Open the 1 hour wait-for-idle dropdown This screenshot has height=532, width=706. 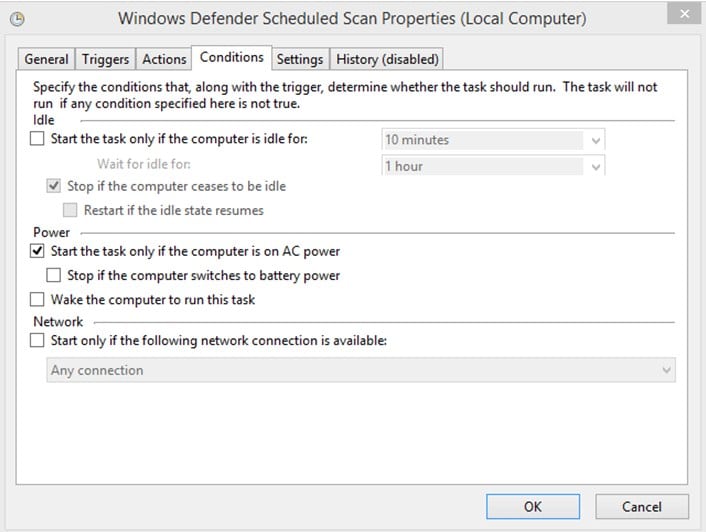point(493,166)
